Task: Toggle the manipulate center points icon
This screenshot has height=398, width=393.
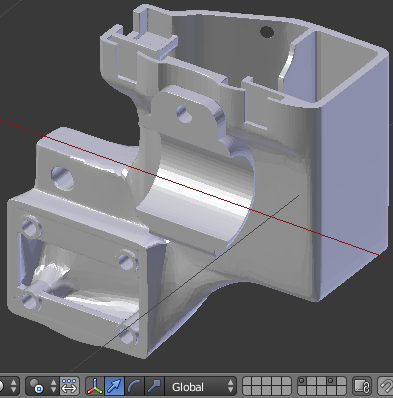Action: point(69,387)
